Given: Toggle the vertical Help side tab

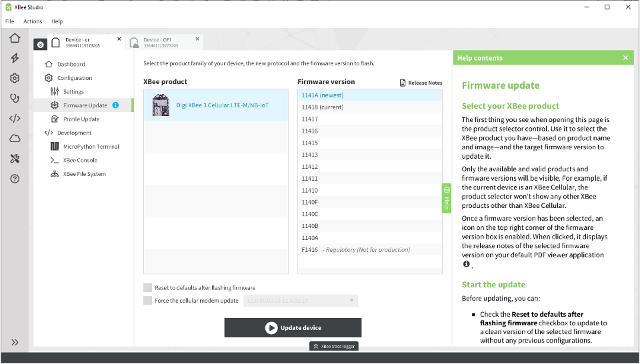Looking at the screenshot, I should tap(447, 198).
